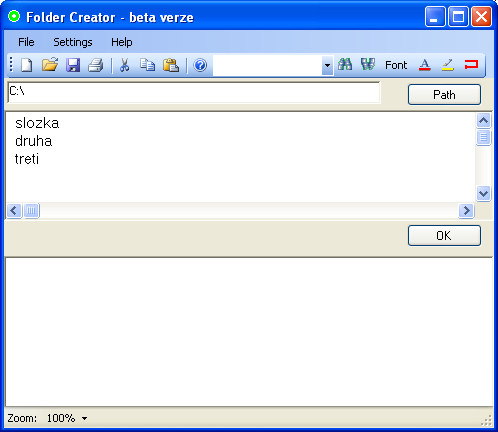Click inside the lower empty output pane
498x432 pixels.
coord(249,332)
